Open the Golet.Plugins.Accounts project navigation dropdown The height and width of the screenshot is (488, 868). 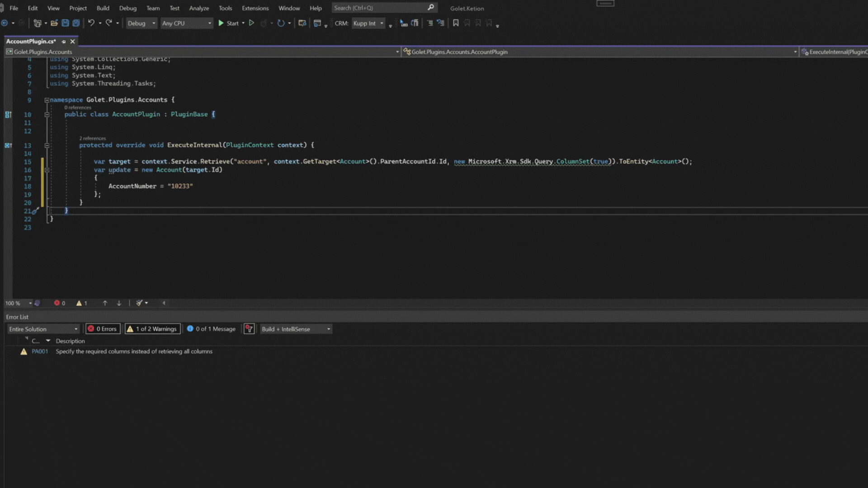(203, 52)
